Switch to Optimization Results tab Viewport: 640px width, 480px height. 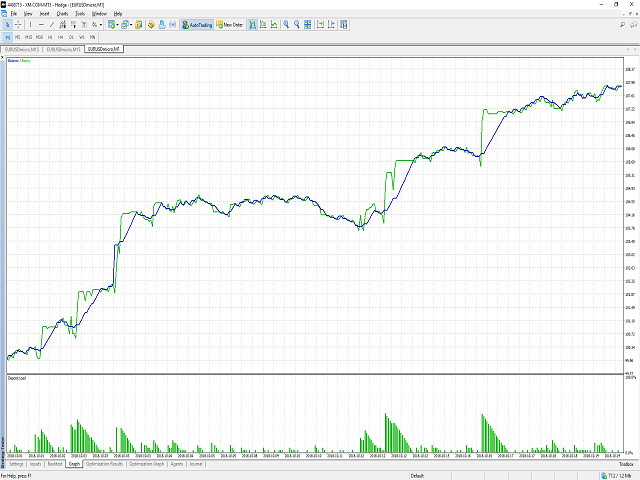(104, 464)
